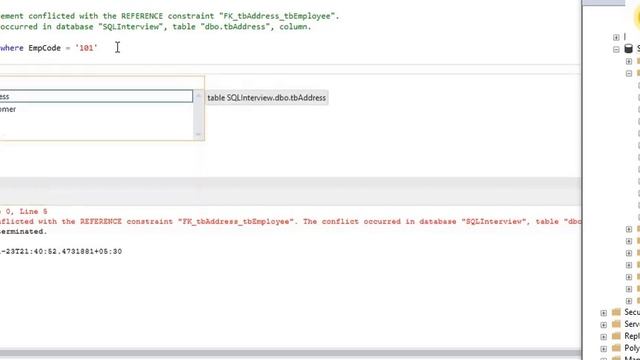Click the IntelliSense list scroll-up arrow

coord(198,96)
